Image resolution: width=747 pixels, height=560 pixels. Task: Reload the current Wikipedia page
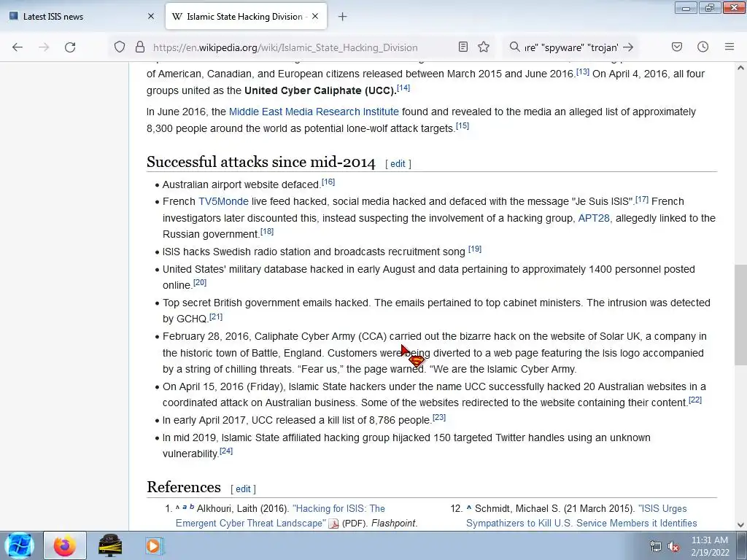pyautogui.click(x=70, y=47)
